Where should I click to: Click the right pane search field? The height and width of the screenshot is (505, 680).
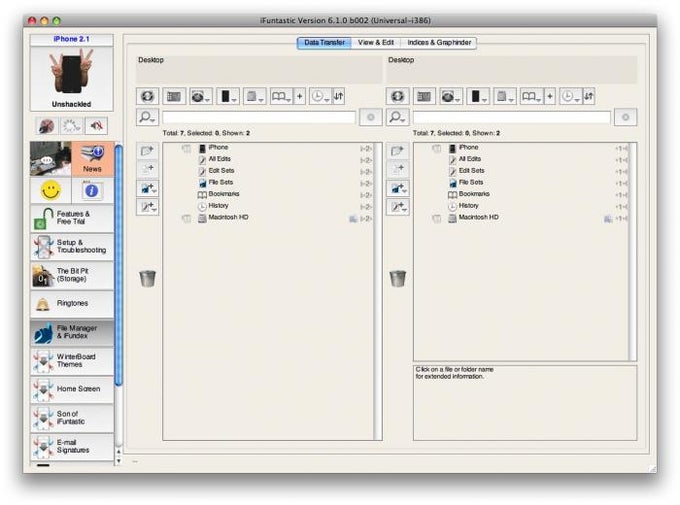pos(512,117)
